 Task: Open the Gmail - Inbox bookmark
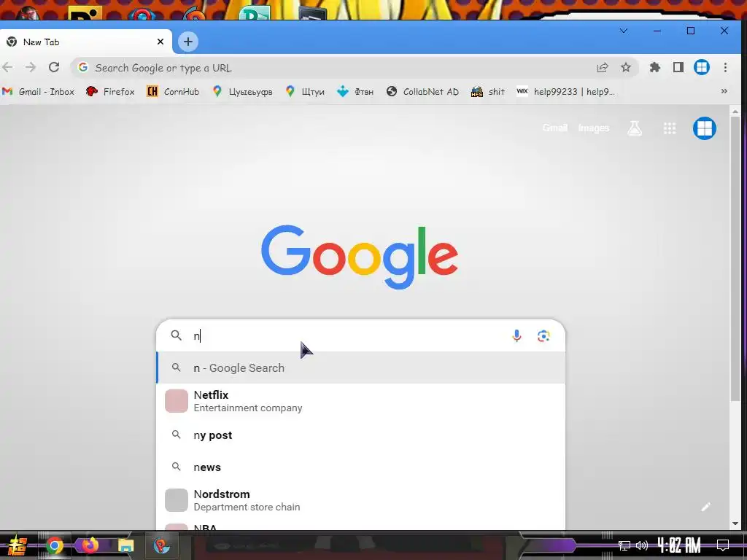click(x=39, y=91)
